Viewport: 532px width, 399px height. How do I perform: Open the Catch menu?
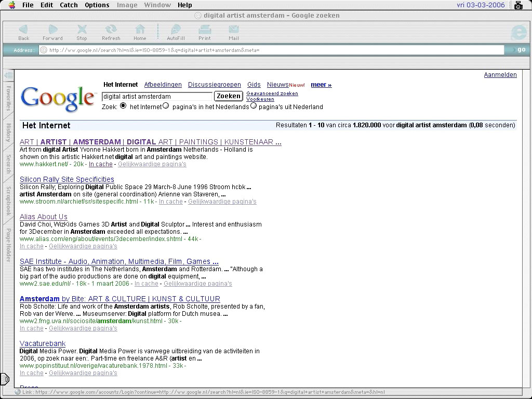[x=69, y=5]
